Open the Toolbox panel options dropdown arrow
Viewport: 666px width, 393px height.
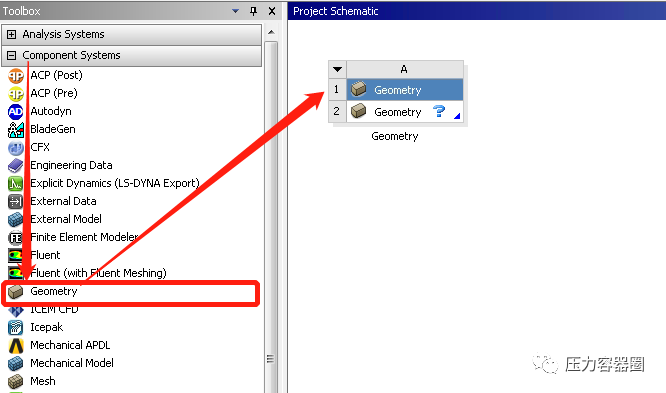(235, 11)
